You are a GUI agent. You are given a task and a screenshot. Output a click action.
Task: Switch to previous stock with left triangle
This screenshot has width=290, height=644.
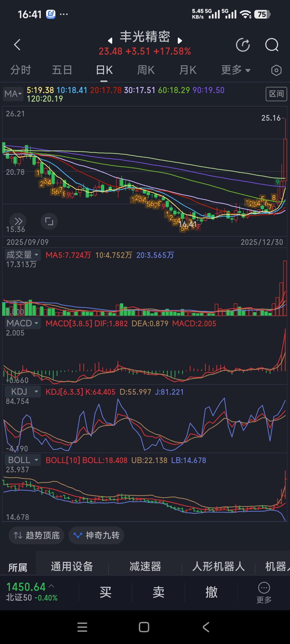point(110,41)
